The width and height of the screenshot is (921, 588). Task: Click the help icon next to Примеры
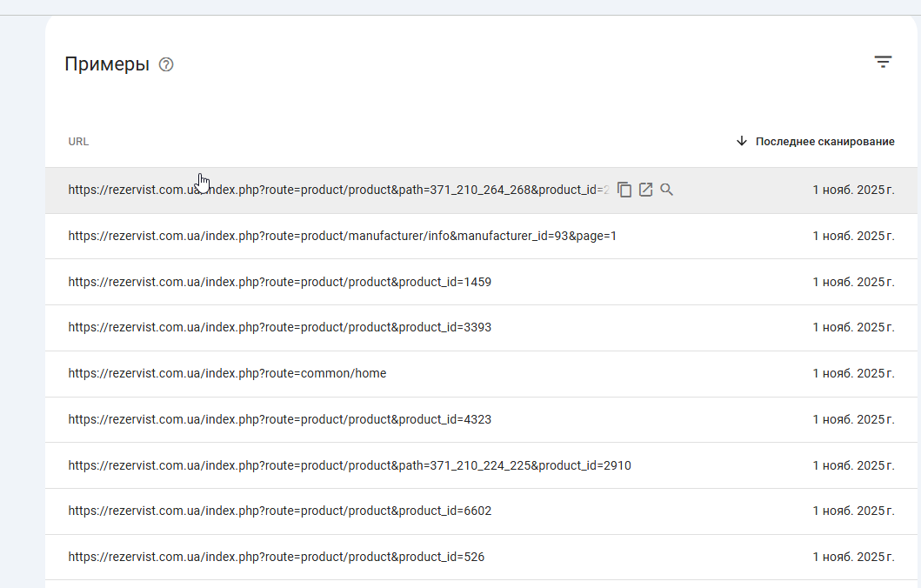167,64
